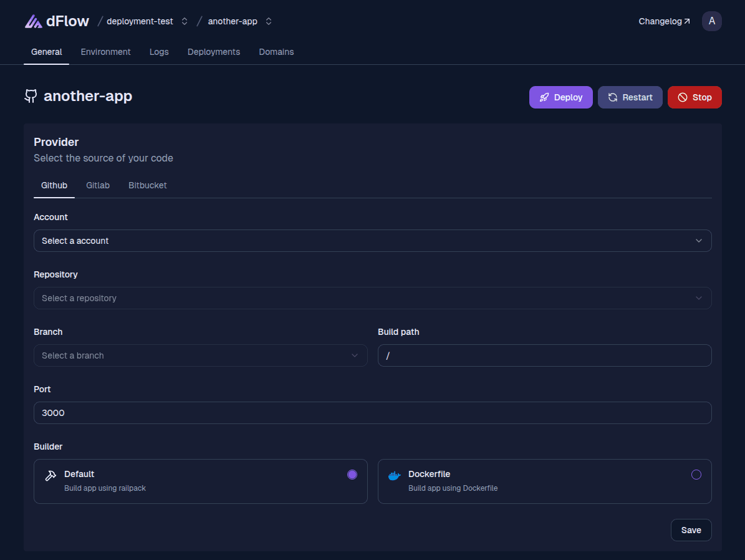The height and width of the screenshot is (560, 745).
Task: Click the rocket Deploy button
Action: tap(560, 97)
